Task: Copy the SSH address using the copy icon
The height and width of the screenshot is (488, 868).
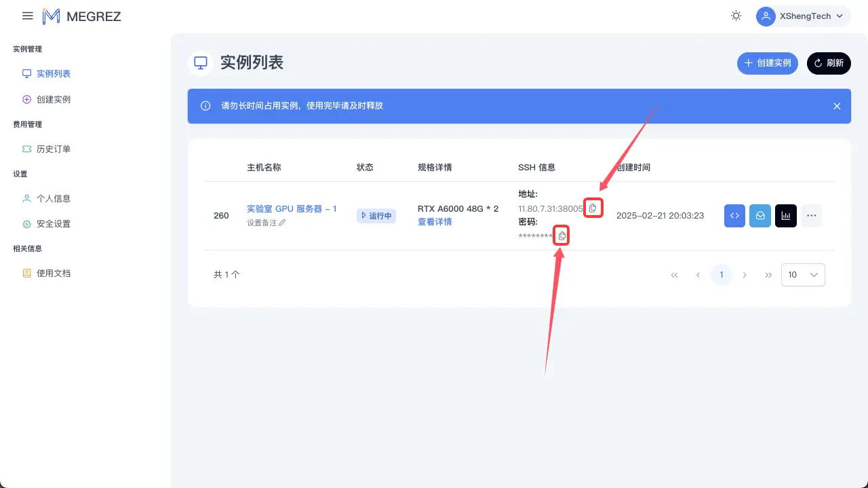Action: click(x=593, y=208)
